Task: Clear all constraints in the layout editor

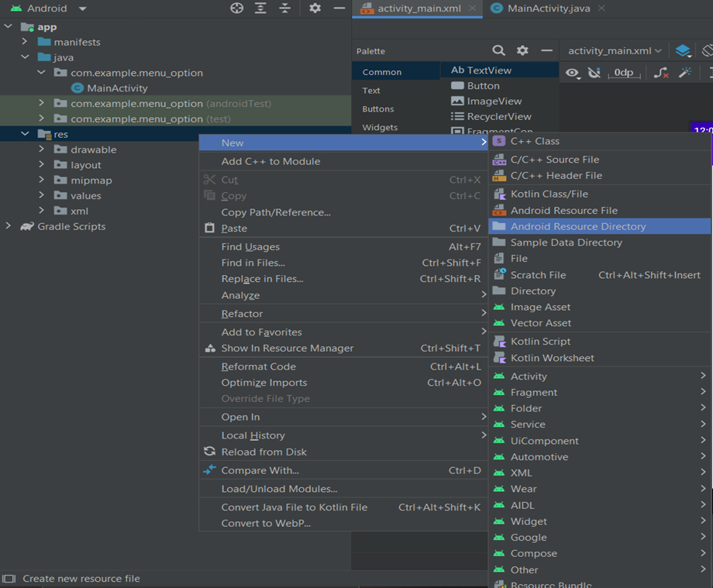Action: 661,72
